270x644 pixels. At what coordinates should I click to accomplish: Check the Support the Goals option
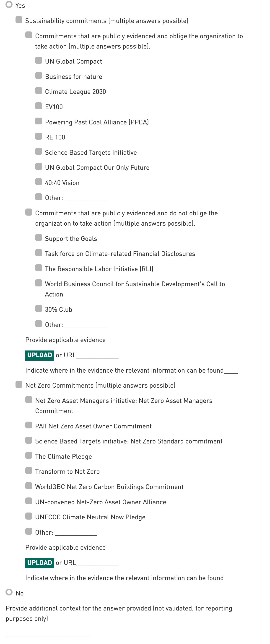point(39,237)
